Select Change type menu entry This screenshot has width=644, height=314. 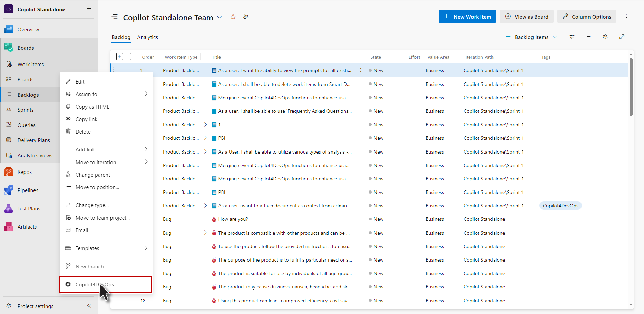106,205
